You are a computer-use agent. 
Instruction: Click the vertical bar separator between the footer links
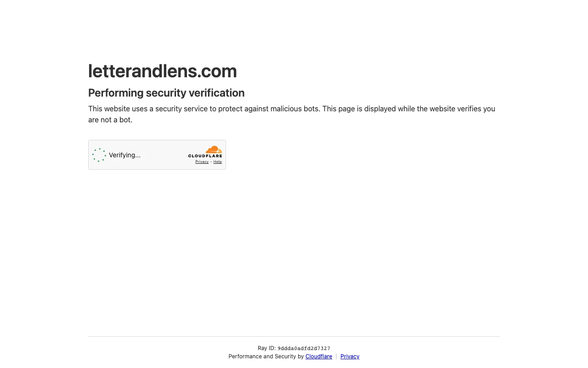336,356
